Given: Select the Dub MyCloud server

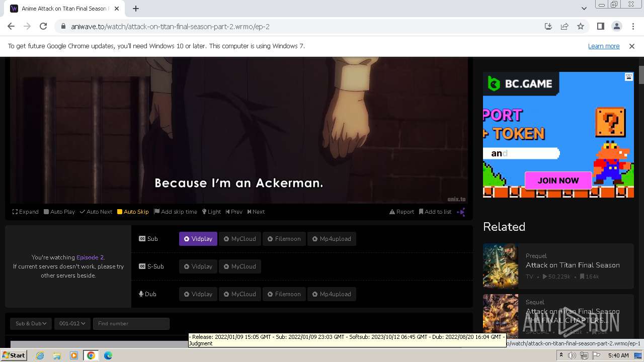Looking at the screenshot, I should coord(240,294).
